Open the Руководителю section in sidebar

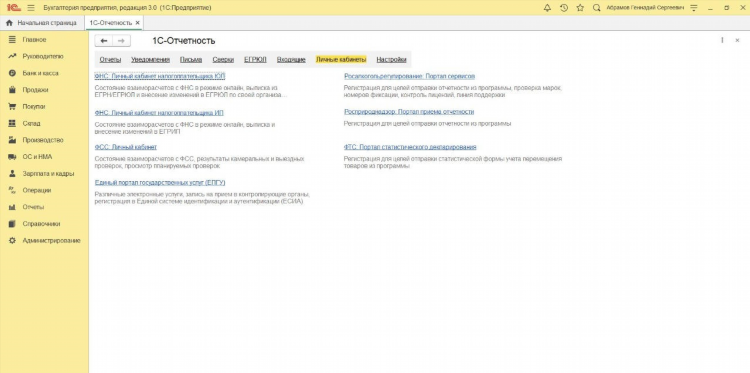(43, 56)
